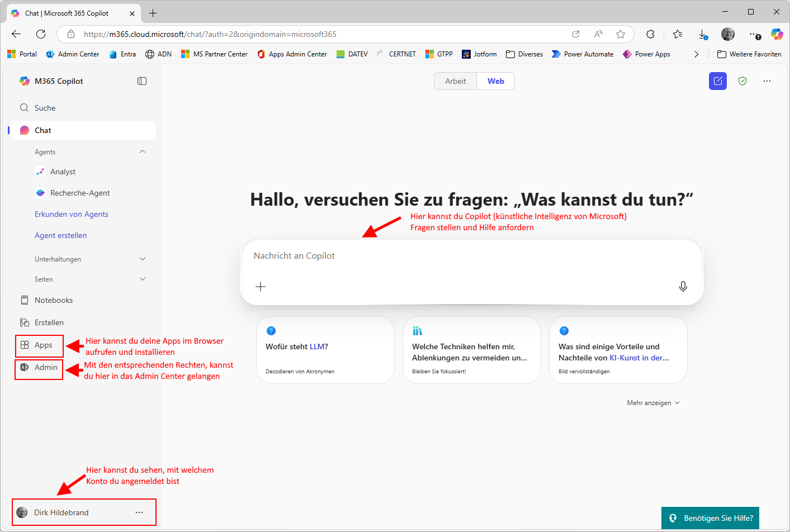Click the new chat compose icon

718,81
